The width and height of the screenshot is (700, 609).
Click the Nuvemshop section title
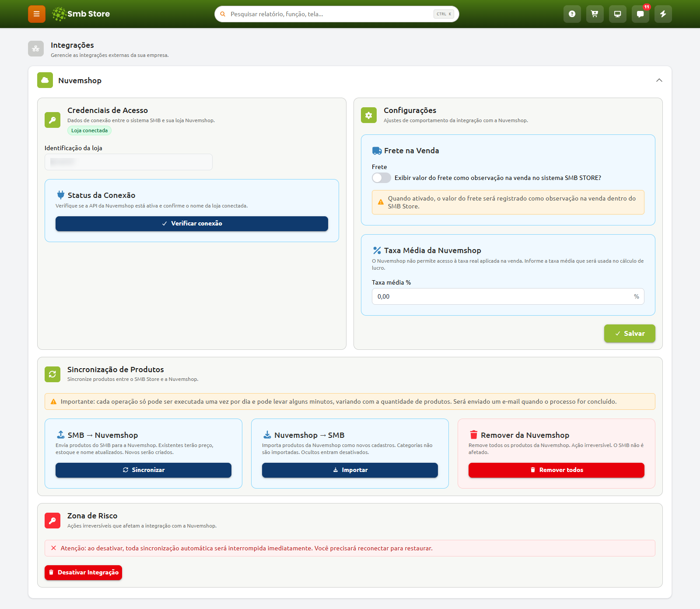click(80, 81)
